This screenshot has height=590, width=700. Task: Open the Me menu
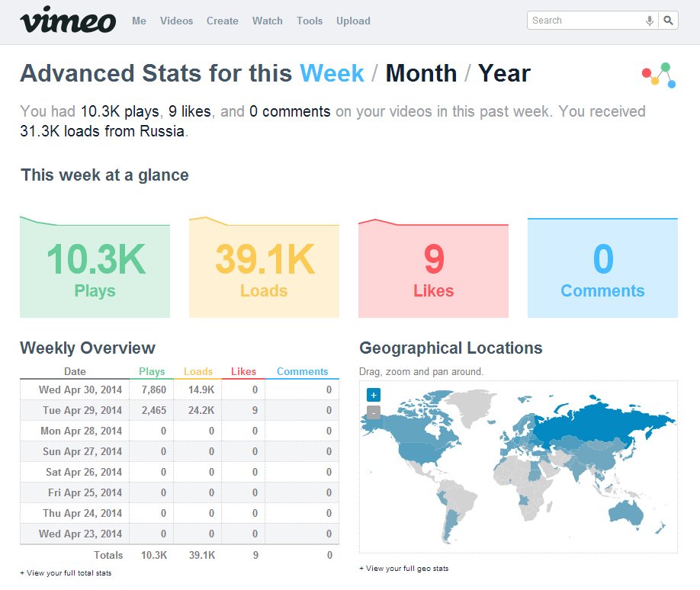click(x=139, y=21)
